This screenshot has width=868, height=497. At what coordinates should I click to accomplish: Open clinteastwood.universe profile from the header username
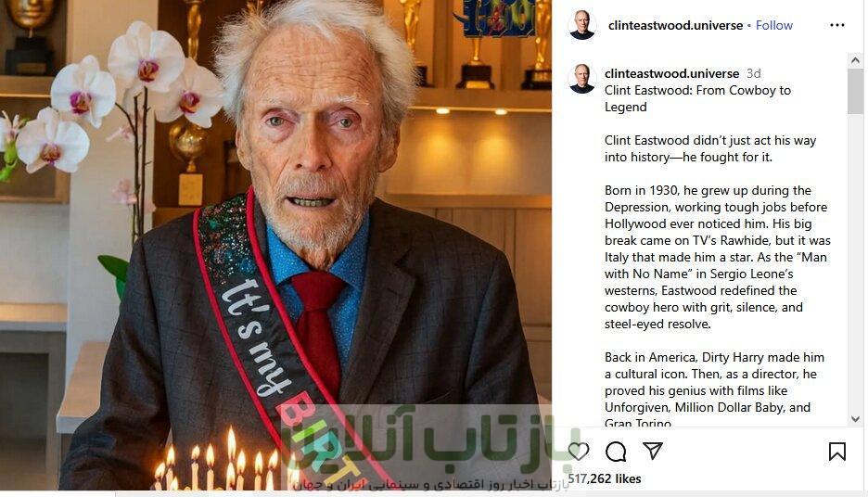pyautogui.click(x=675, y=25)
